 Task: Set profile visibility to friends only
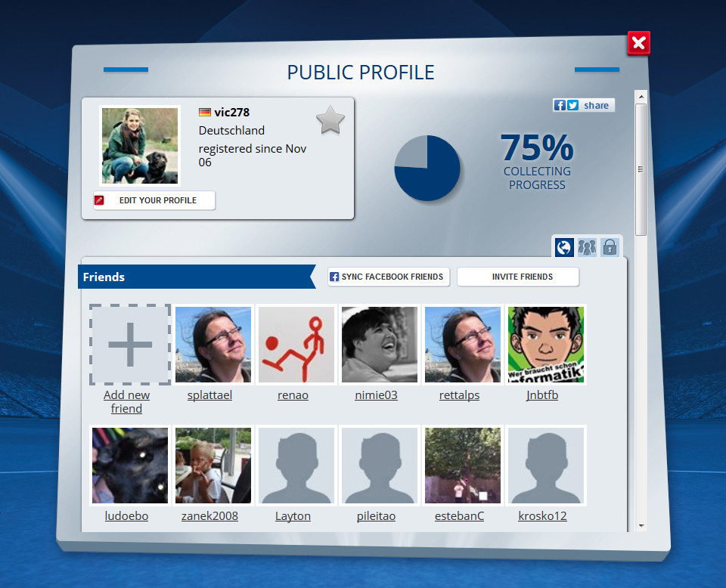[x=587, y=247]
